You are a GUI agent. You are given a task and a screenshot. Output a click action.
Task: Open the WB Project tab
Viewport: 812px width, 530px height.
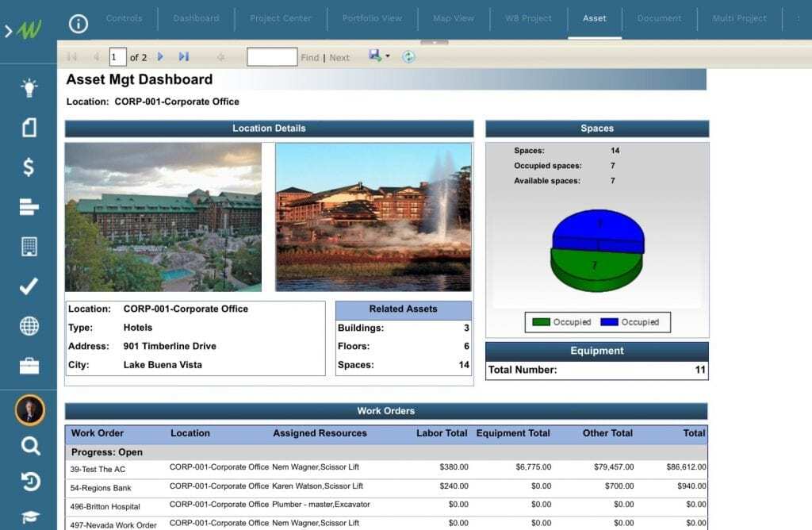[x=528, y=18]
